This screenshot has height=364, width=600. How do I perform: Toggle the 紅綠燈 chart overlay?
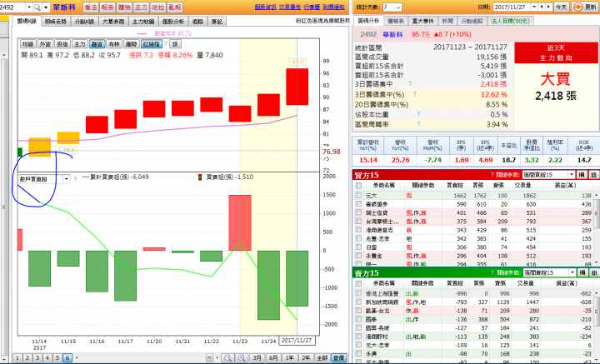tap(152, 44)
